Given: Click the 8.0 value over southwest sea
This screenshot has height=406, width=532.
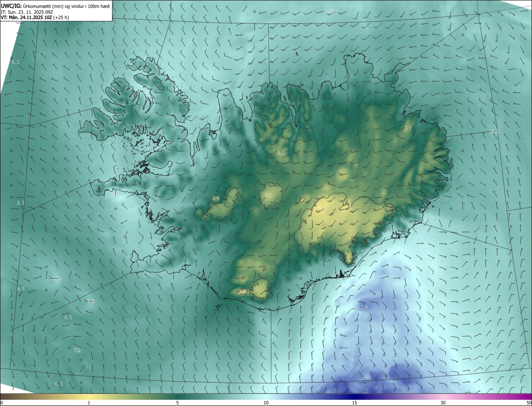Looking at the screenshot, I should click(91, 301).
